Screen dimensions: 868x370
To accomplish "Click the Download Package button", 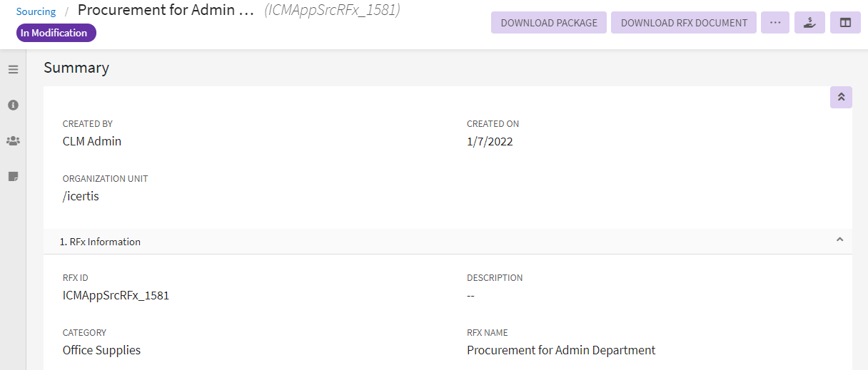I will tap(549, 23).
